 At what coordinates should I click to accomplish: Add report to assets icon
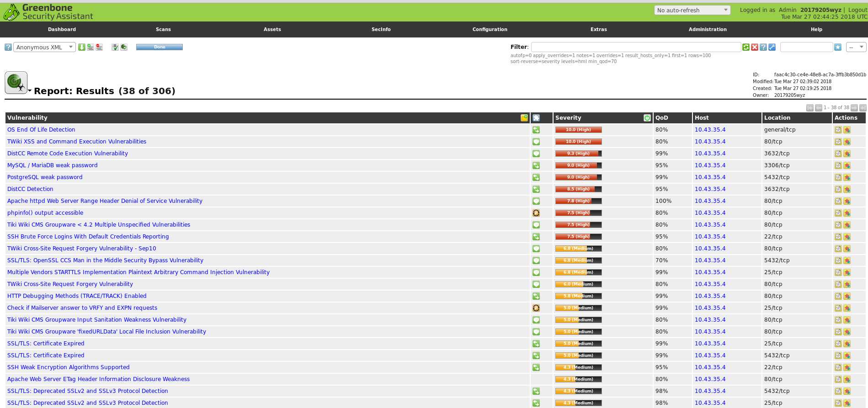click(91, 47)
